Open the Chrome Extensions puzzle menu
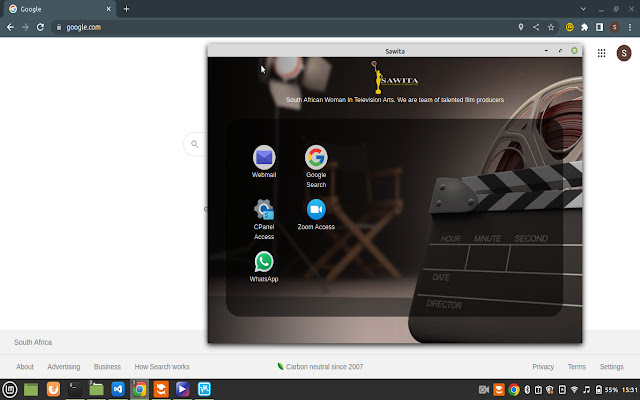Viewport: 640px width, 400px height. (x=584, y=27)
